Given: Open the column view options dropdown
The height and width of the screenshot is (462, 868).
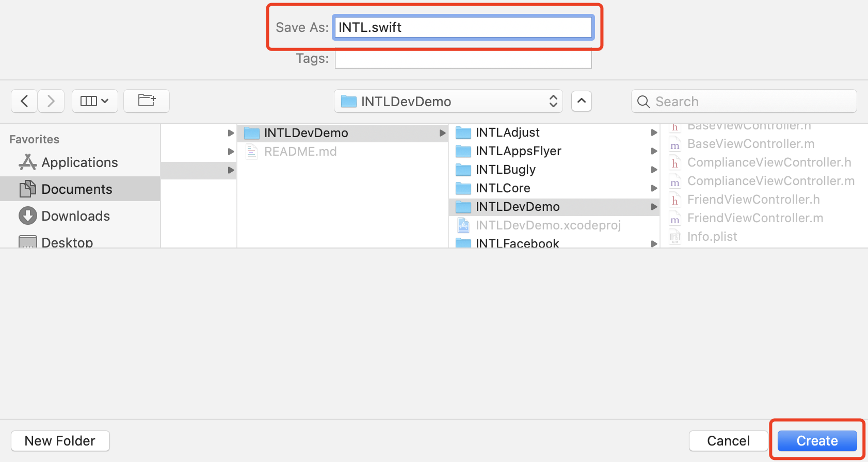Looking at the screenshot, I should (95, 101).
